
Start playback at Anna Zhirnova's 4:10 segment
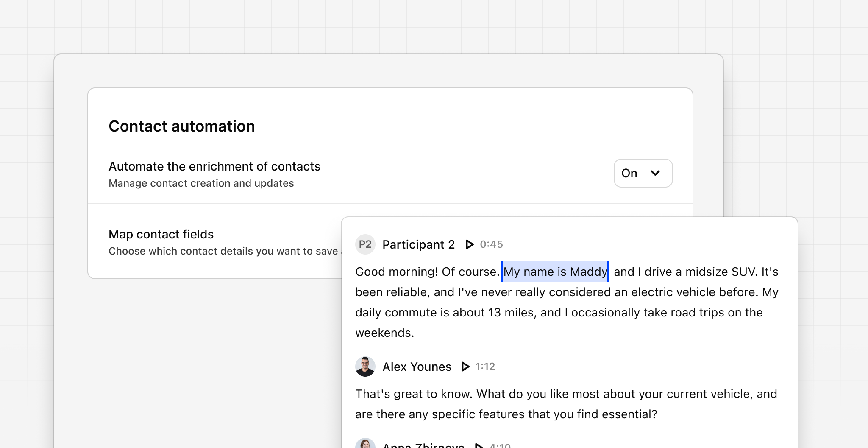(479, 445)
